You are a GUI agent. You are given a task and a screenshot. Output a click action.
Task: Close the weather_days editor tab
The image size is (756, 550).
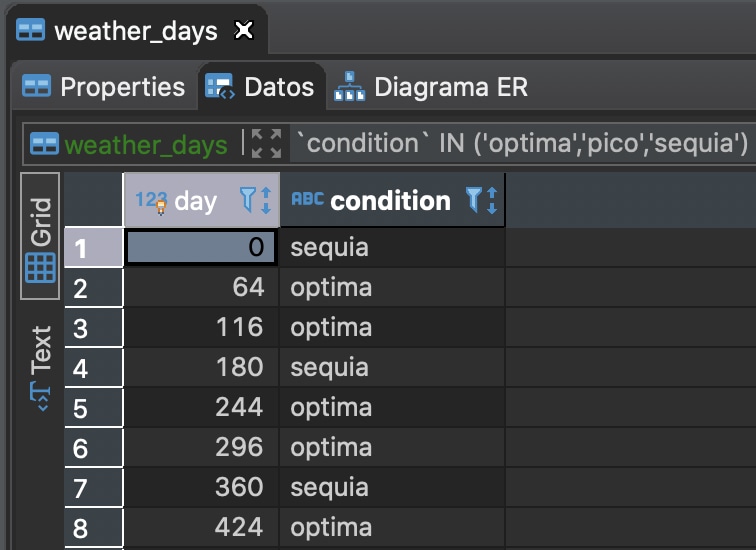point(244,30)
